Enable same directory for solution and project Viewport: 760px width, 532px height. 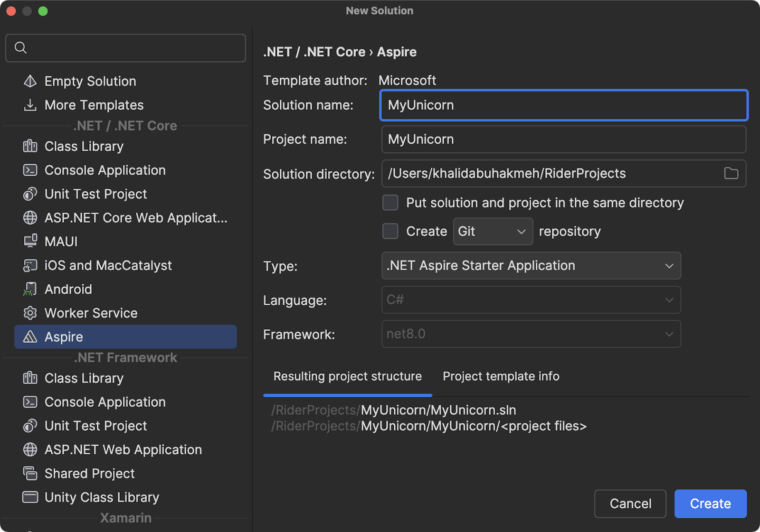click(390, 203)
